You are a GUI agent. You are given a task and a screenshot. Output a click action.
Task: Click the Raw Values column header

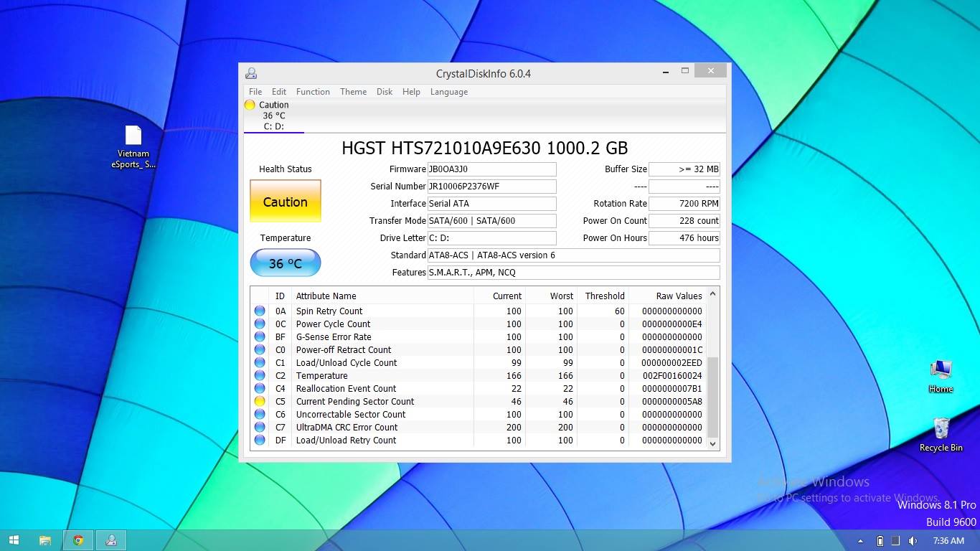[667, 296]
